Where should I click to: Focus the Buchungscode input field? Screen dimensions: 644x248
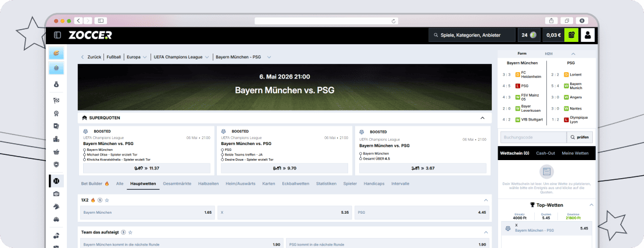[x=533, y=137]
